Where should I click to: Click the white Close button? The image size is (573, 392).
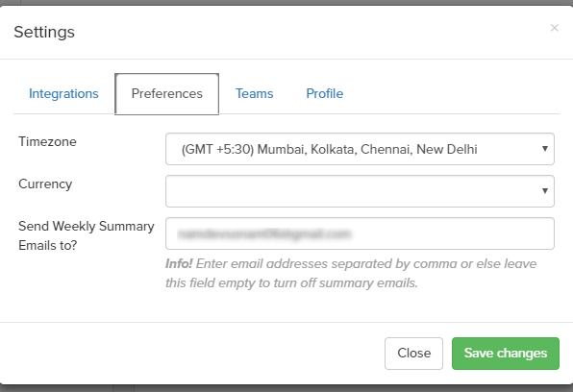[x=413, y=354]
